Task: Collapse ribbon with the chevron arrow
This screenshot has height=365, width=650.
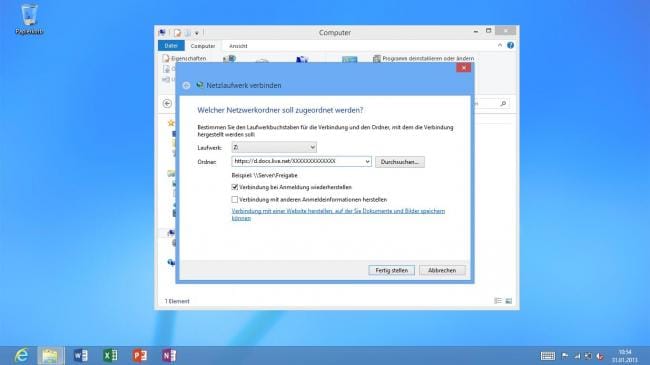Action: pyautogui.click(x=500, y=45)
